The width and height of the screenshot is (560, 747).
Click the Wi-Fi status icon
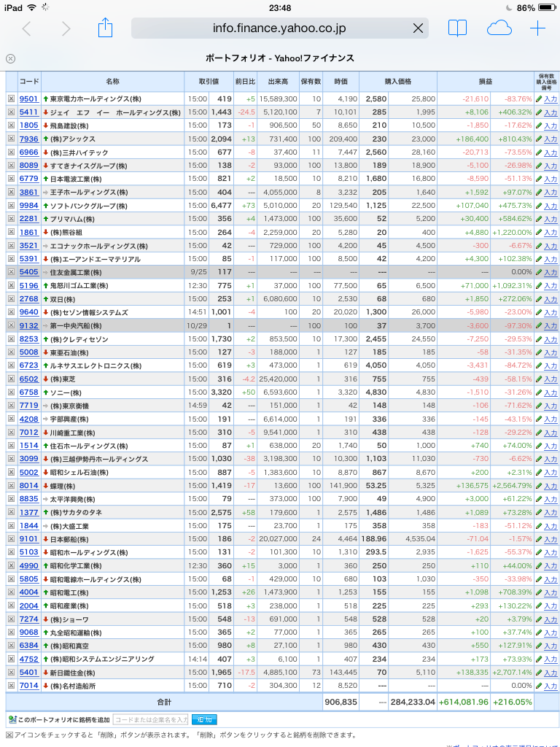(32, 7)
